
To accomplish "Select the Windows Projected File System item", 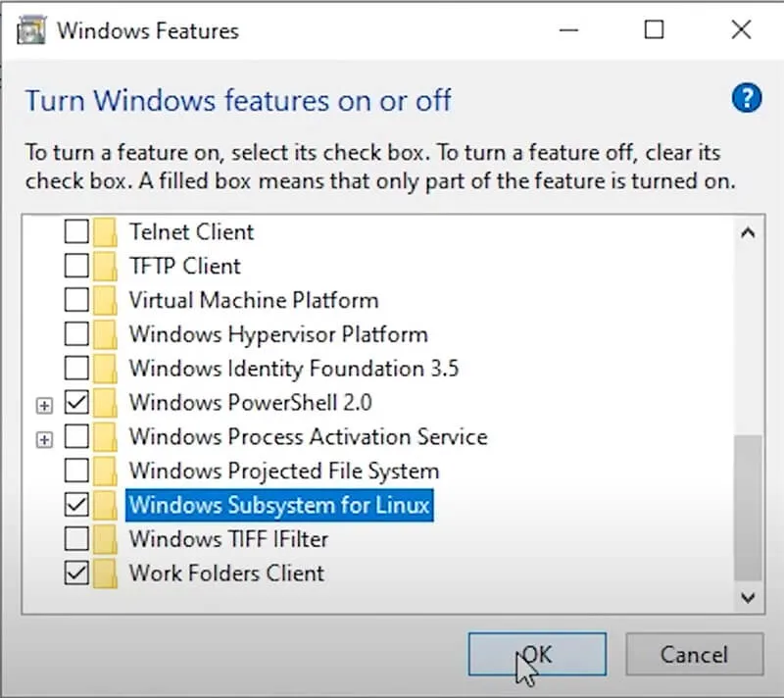I will click(x=284, y=471).
